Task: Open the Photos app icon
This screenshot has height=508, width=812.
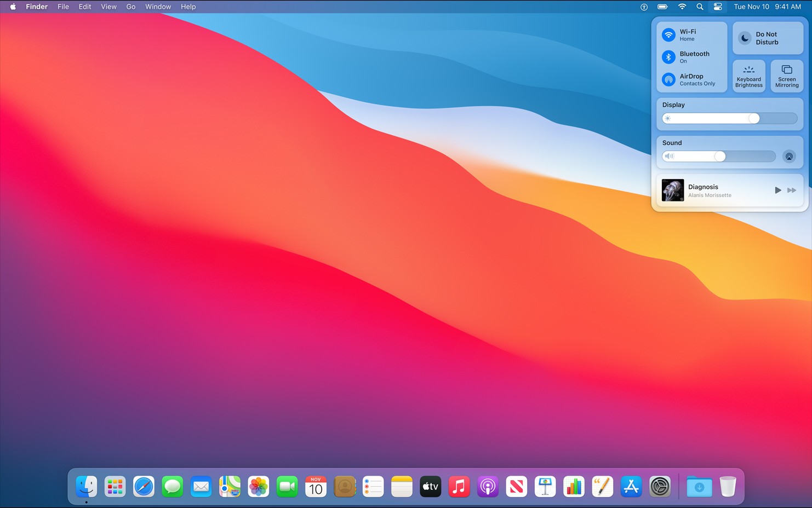Action: (x=259, y=486)
